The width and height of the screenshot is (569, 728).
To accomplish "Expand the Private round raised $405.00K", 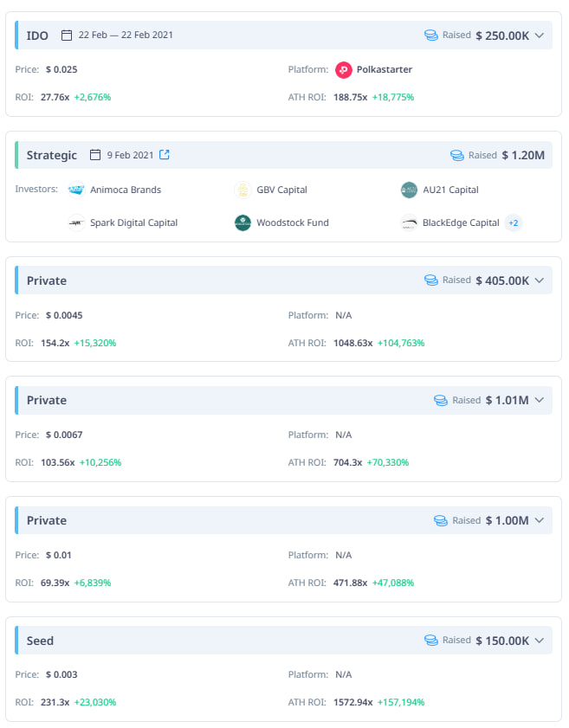I will point(541,280).
